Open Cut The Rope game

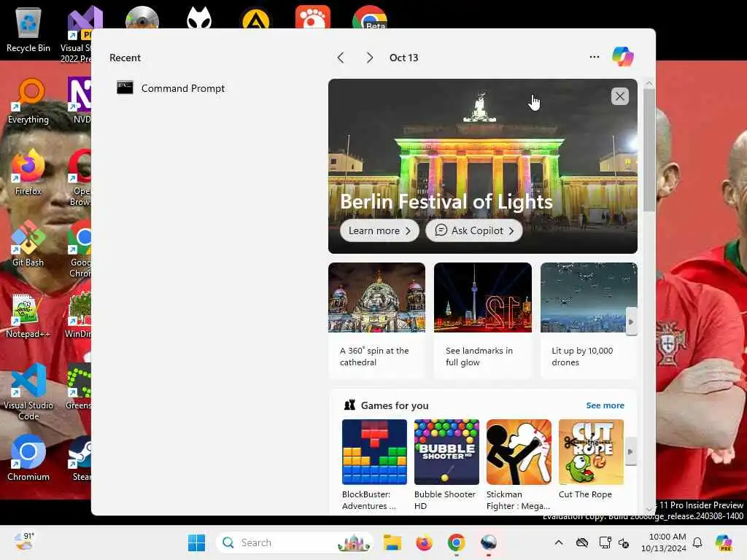591,459
